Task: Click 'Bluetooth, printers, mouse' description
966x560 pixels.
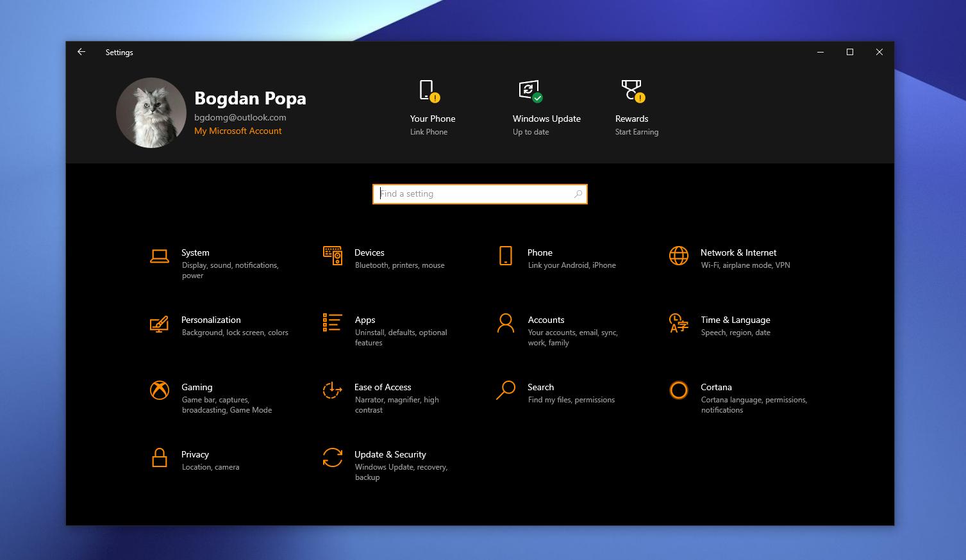Action: point(399,265)
